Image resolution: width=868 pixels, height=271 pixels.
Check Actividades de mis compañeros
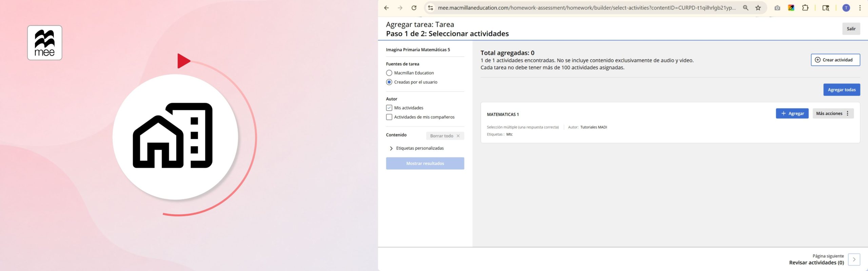(x=389, y=117)
